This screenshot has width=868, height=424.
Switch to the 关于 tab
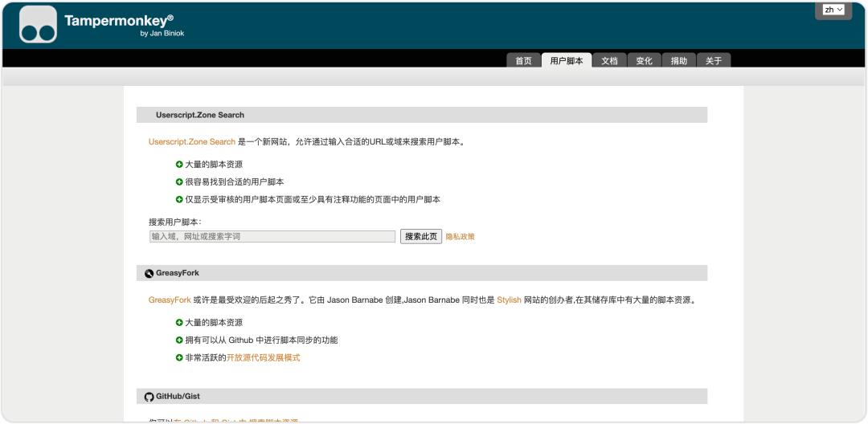click(x=714, y=60)
